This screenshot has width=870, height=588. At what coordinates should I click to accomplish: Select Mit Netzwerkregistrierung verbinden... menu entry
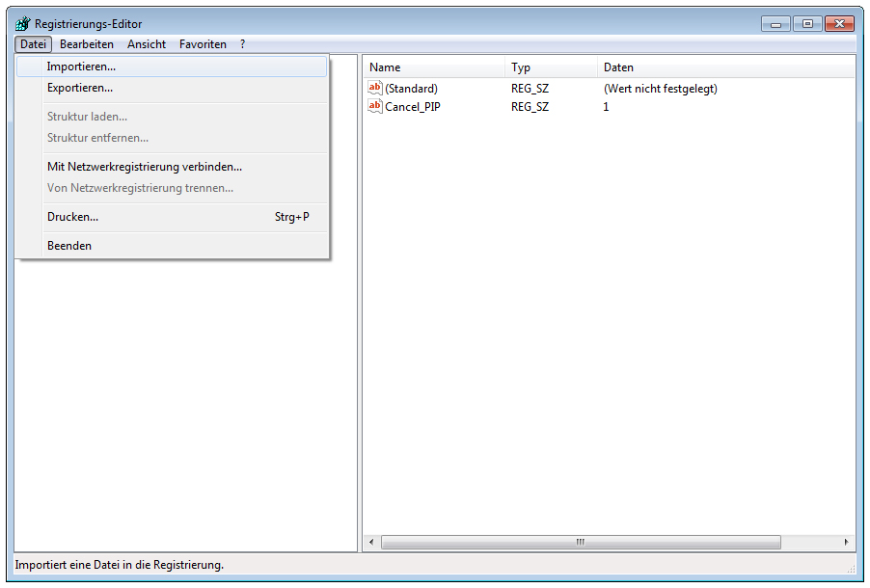(145, 167)
